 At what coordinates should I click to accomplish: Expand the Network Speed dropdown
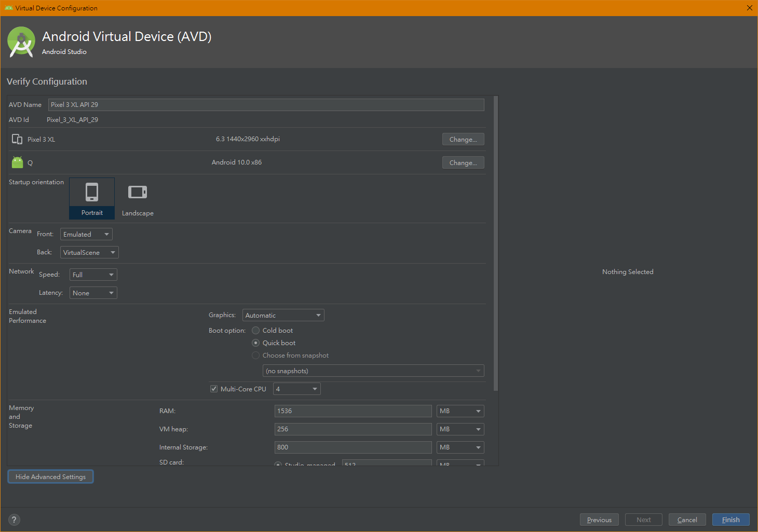93,275
